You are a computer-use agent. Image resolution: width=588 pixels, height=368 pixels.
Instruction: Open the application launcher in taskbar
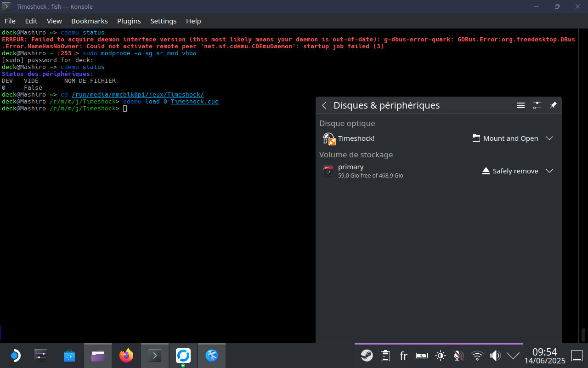(15, 356)
